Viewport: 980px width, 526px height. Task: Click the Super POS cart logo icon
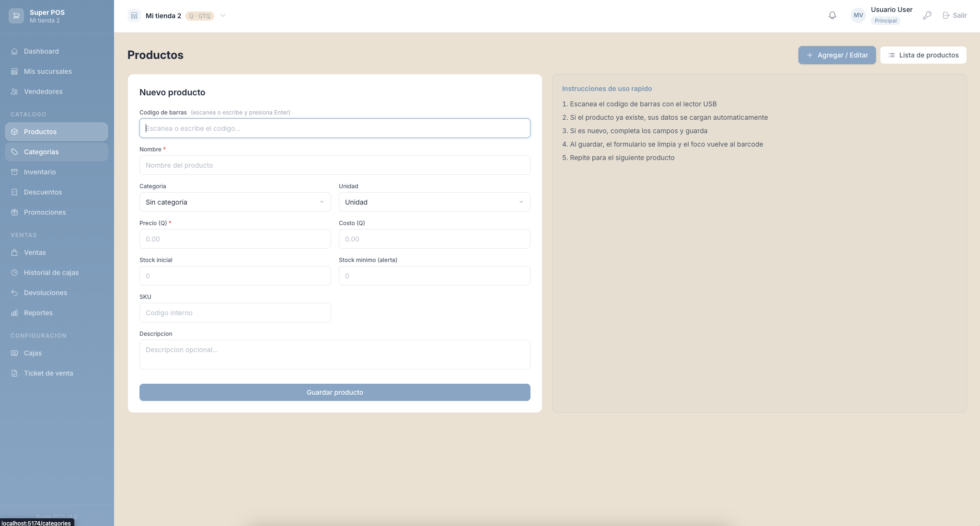16,16
